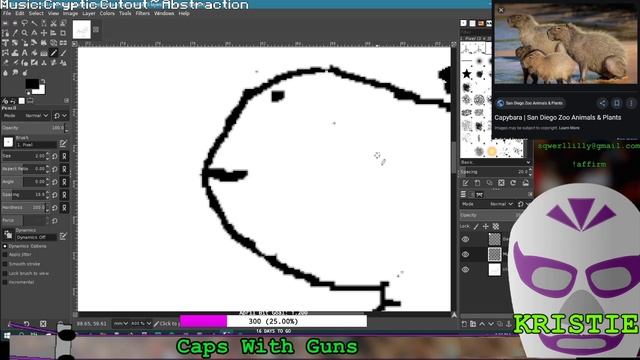Open more options on the capybara result

[631, 103]
